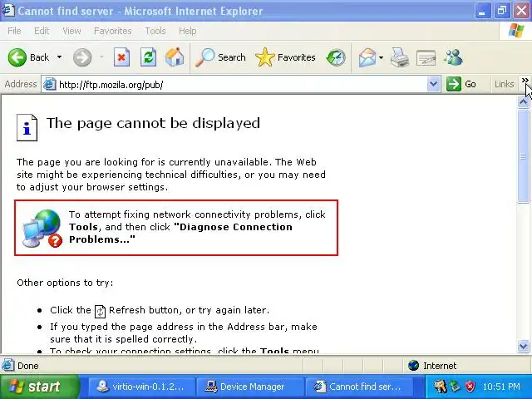The height and width of the screenshot is (399, 532).
Task: Stop page loading with the red X icon
Action: [121, 57]
